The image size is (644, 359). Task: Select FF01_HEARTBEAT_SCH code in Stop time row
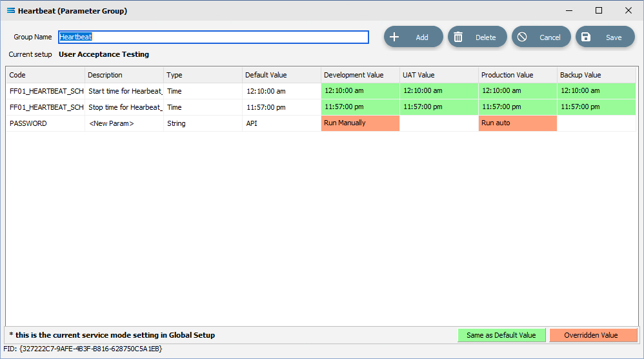pos(45,107)
